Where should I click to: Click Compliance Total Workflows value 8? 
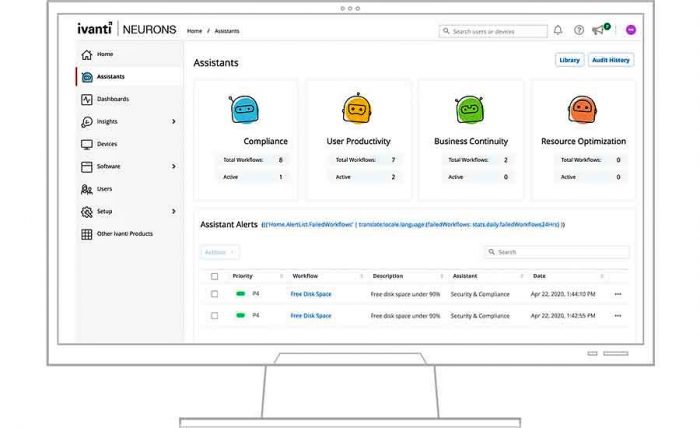pos(281,160)
